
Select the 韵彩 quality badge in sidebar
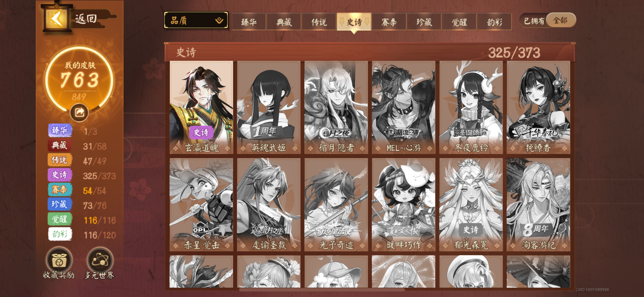pyautogui.click(x=60, y=234)
